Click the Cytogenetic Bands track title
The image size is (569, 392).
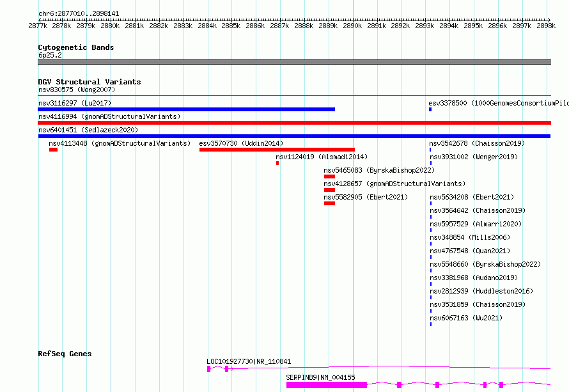(76, 47)
